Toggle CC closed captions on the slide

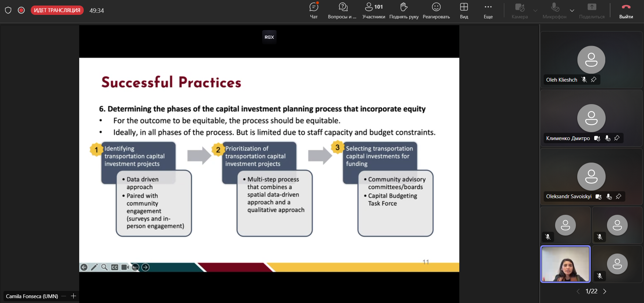115,267
